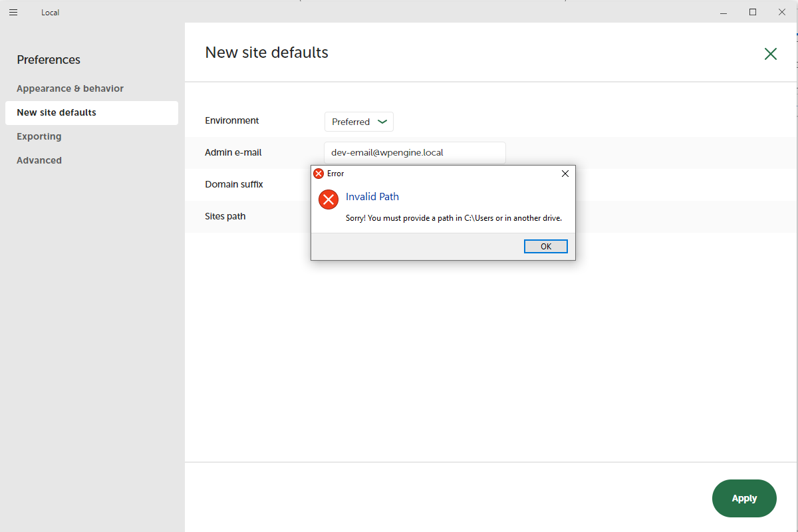798x532 pixels.
Task: Click the Domain suffix label
Action: [234, 184]
